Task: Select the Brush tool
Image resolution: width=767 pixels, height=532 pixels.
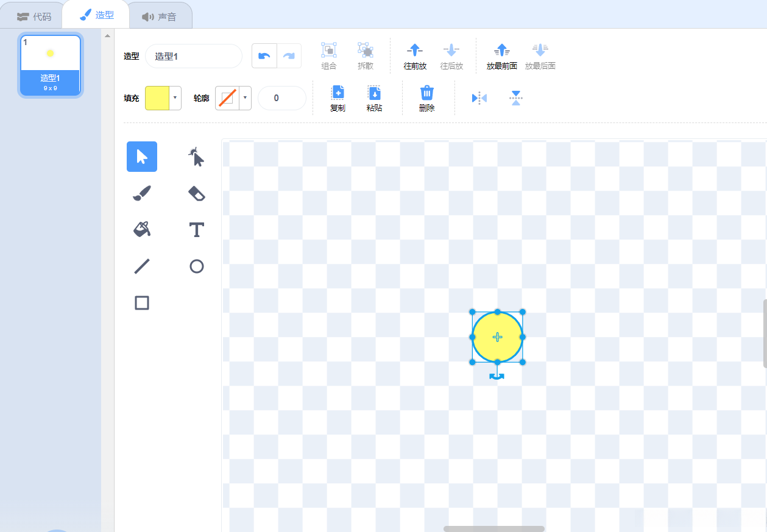Action: tap(142, 193)
